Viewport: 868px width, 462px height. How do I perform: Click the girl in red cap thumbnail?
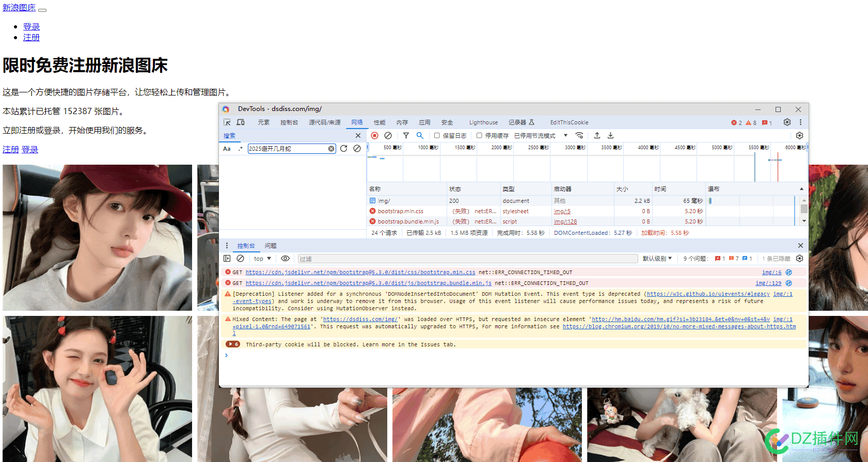(97, 237)
